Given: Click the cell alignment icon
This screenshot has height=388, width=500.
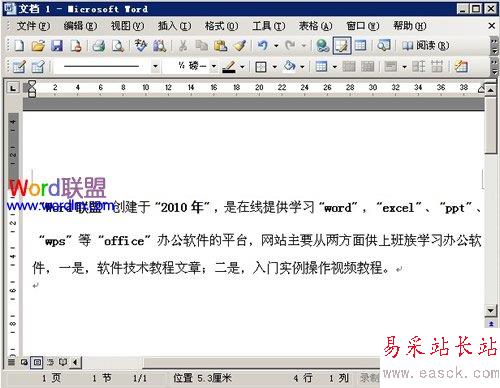Looking at the screenshot, I should [x=391, y=67].
